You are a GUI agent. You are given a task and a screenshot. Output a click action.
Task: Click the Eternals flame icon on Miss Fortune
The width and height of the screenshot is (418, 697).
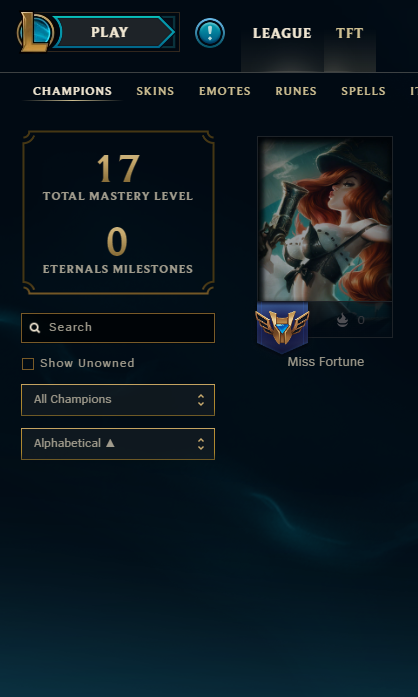(x=342, y=320)
